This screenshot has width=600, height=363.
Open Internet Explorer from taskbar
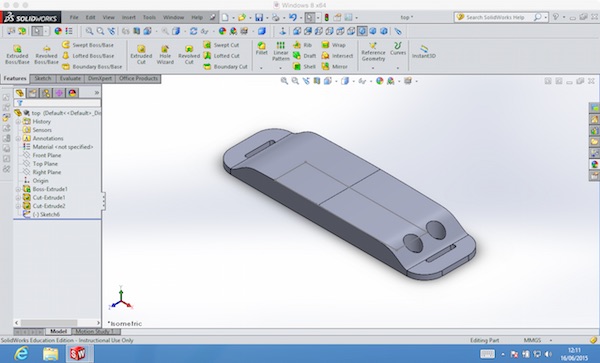pyautogui.click(x=21, y=353)
